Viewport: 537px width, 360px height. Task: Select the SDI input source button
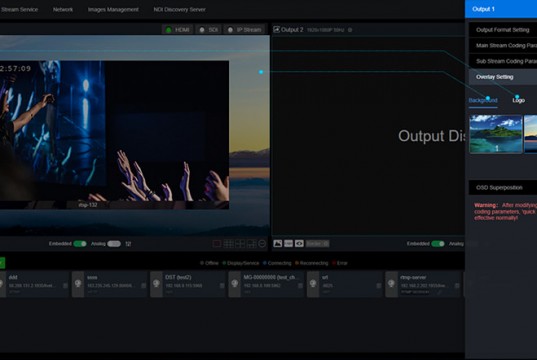[x=209, y=30]
